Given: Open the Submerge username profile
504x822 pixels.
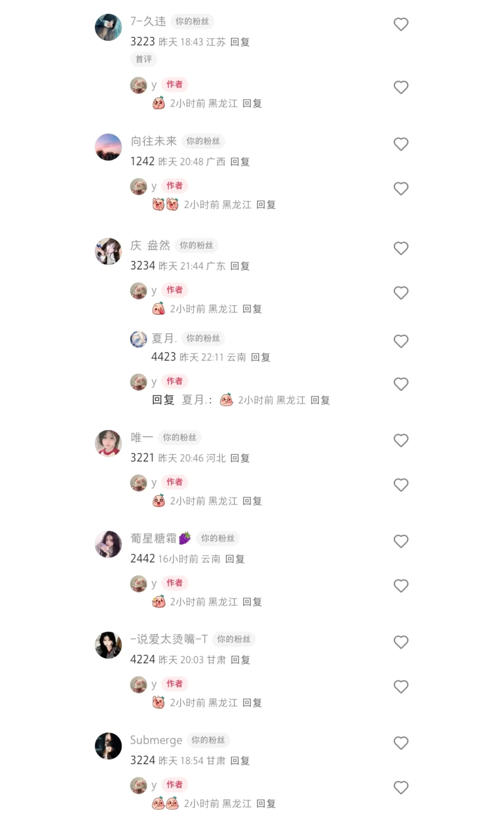Looking at the screenshot, I should 156,740.
